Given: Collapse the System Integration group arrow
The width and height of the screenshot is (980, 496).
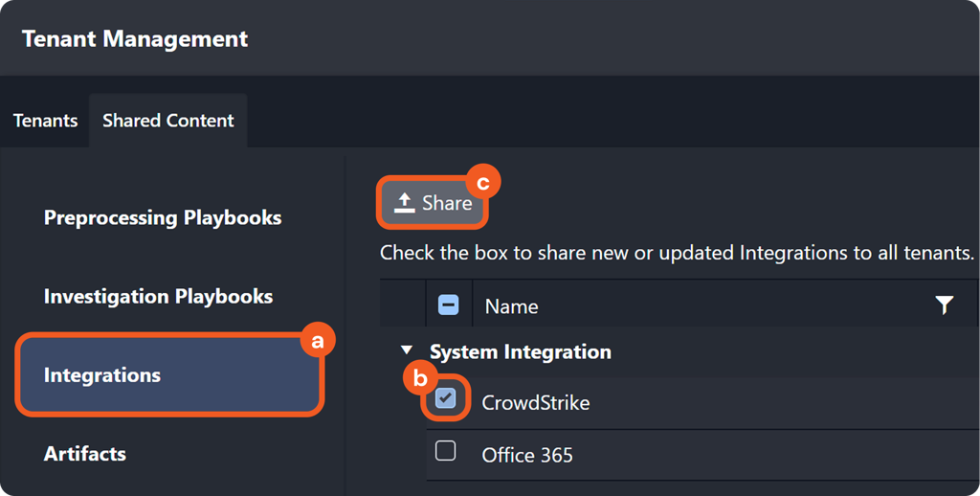Looking at the screenshot, I should [x=407, y=352].
